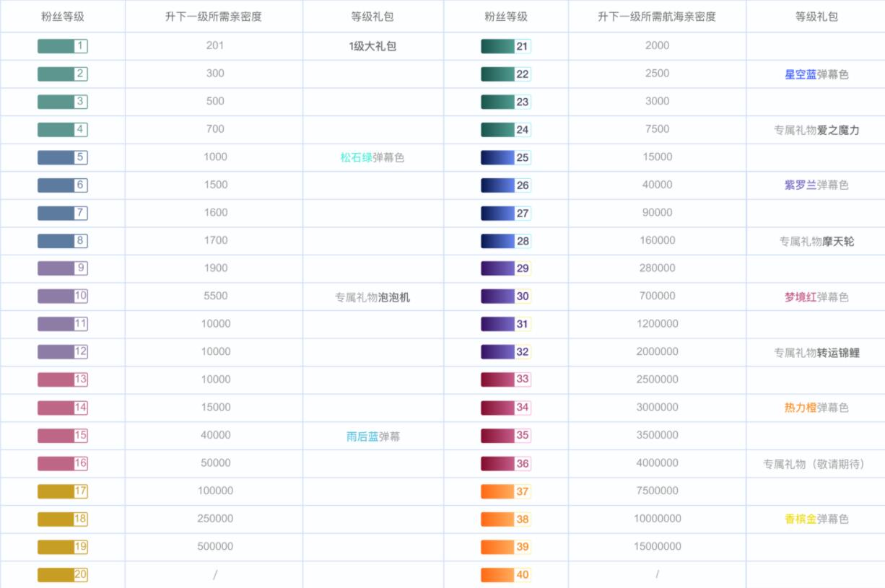This screenshot has width=885, height=588.
Task: Open the 松石绿弹幕色 color entry
Action: point(373,157)
